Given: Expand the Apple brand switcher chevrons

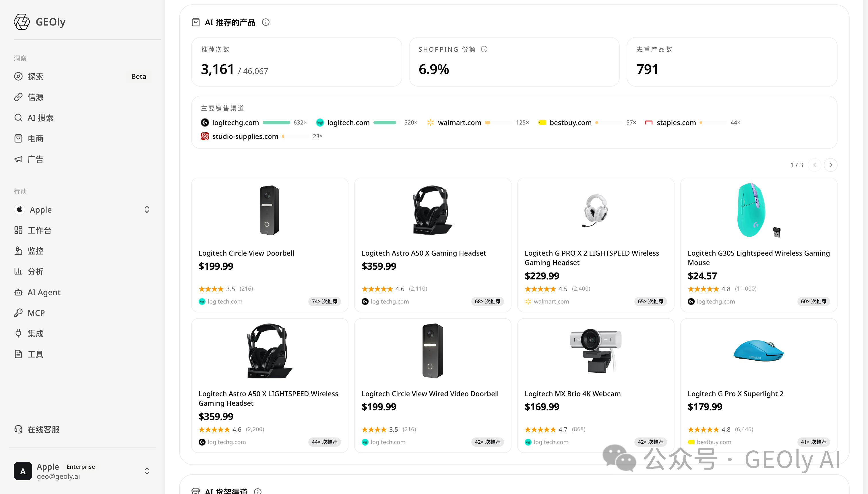Looking at the screenshot, I should point(147,209).
